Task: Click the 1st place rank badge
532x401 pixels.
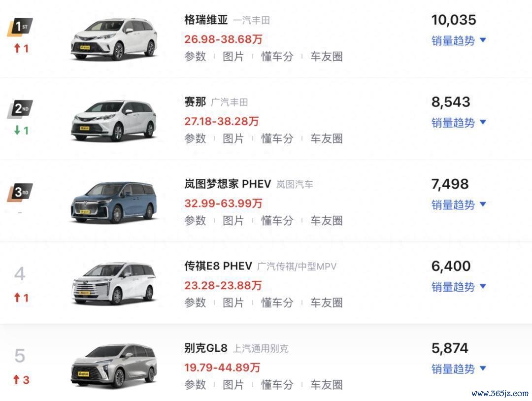Action: [20, 27]
